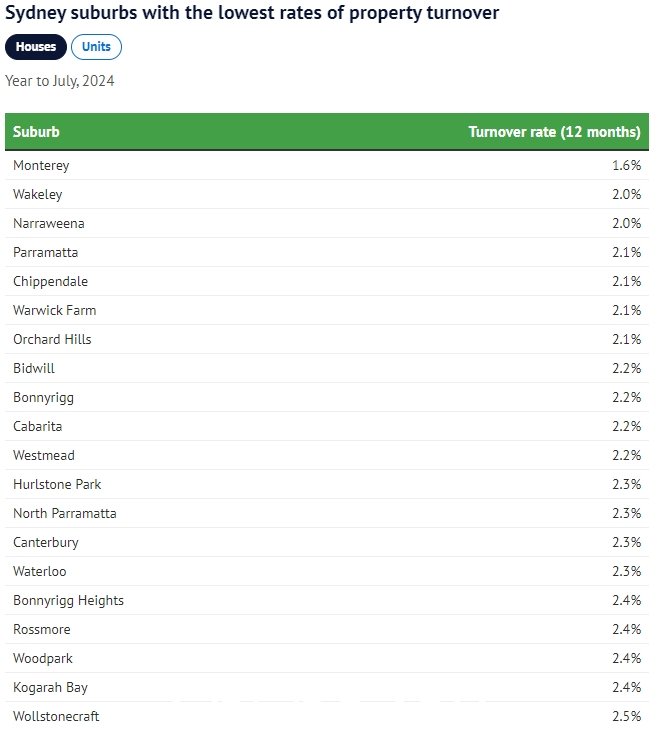Select the Monterey row
Screen dimensions: 657x739
[327, 165]
